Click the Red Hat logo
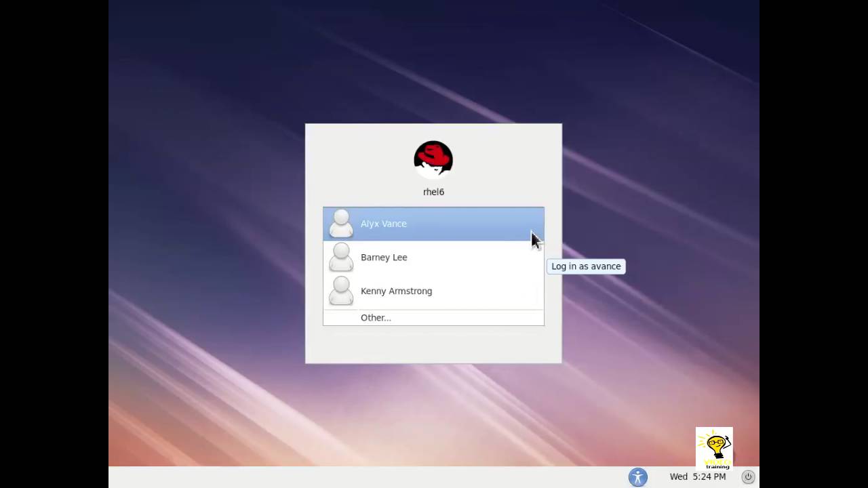 click(x=433, y=160)
